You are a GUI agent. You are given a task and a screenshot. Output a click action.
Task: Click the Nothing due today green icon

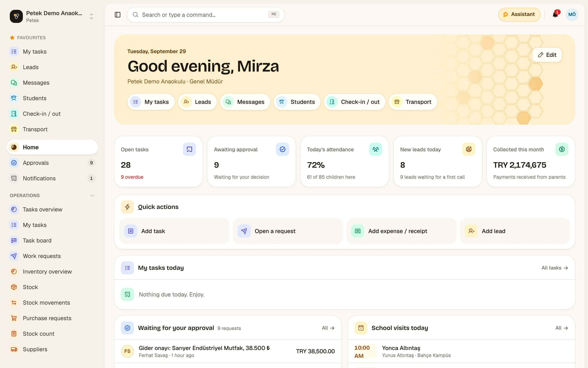127,294
